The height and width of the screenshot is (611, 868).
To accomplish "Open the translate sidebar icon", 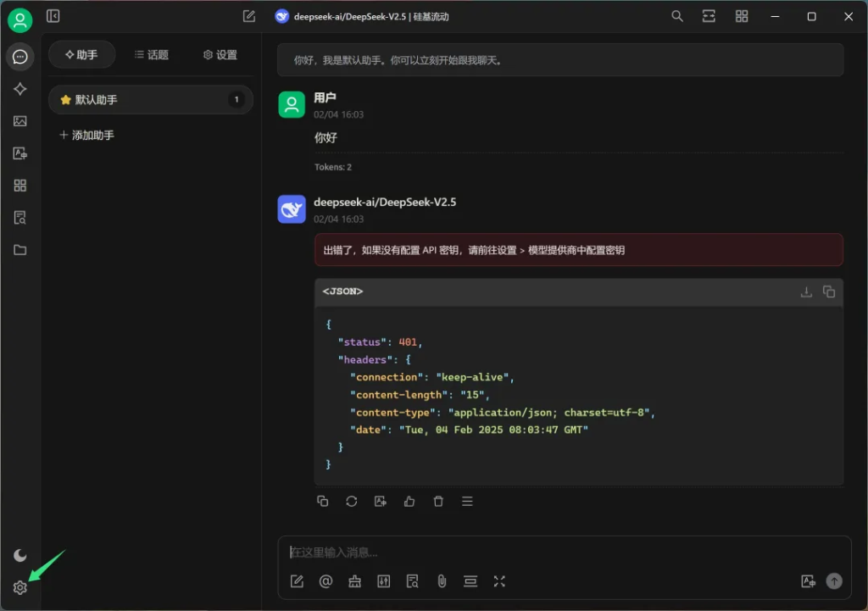I will pos(20,153).
